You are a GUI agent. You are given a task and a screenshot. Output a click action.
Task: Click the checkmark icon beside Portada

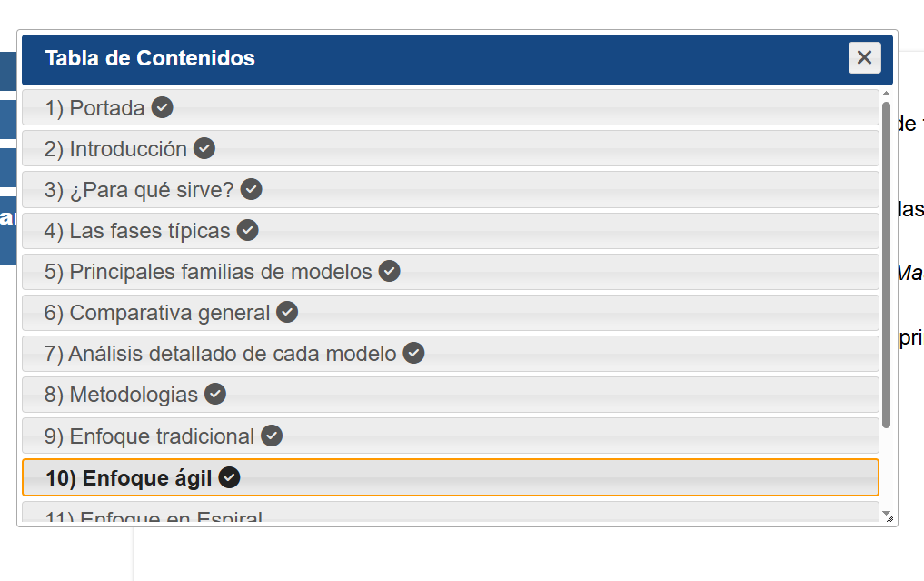[162, 107]
